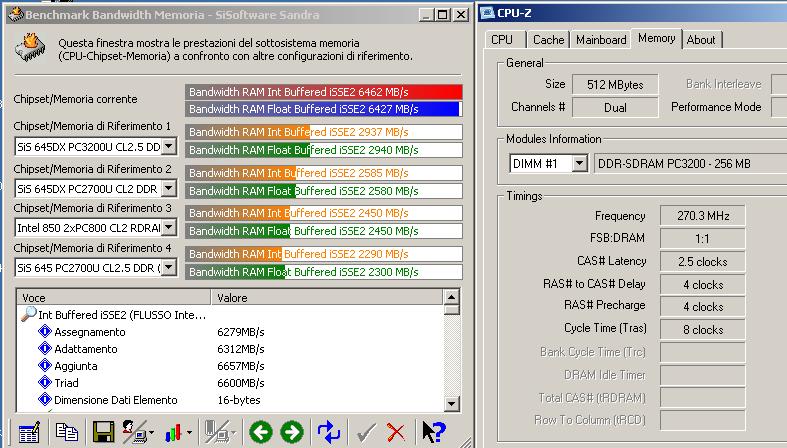
Task: Open the small arrow beside send options icon
Action: (151, 432)
